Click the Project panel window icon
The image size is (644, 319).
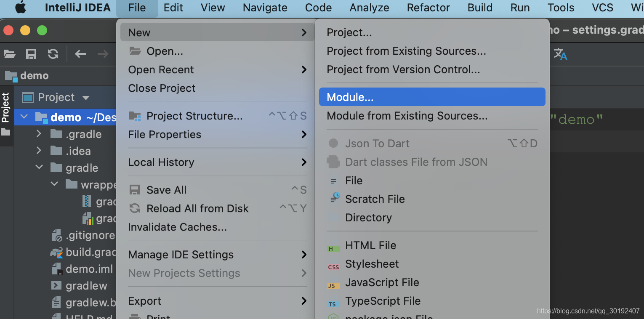pos(28,98)
